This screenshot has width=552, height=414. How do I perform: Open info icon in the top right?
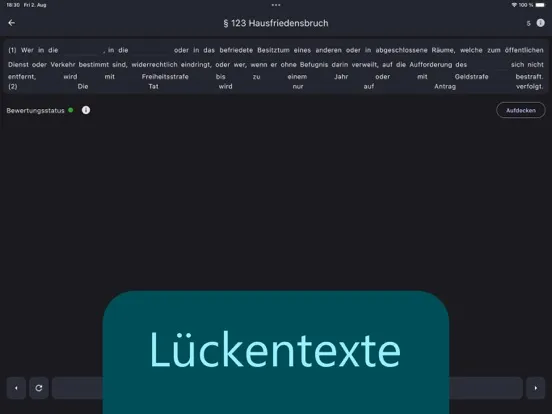click(x=540, y=23)
